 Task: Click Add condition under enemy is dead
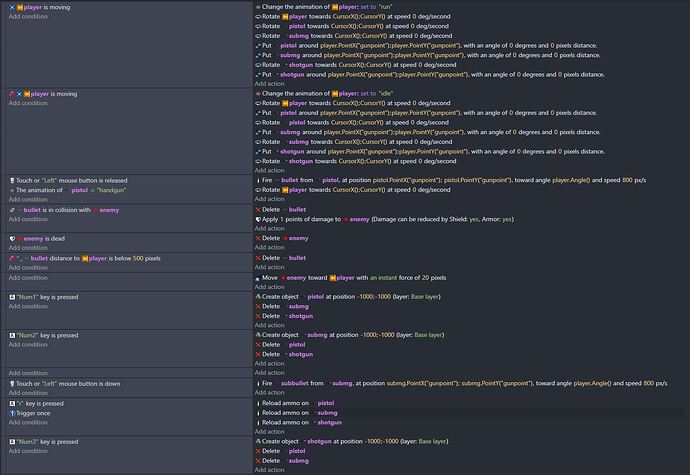click(27, 248)
